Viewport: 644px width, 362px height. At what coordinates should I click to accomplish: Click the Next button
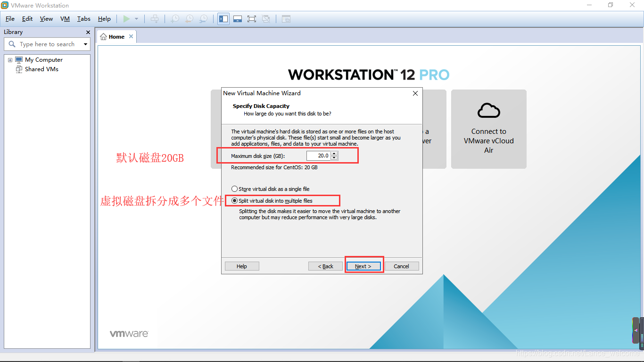(363, 266)
